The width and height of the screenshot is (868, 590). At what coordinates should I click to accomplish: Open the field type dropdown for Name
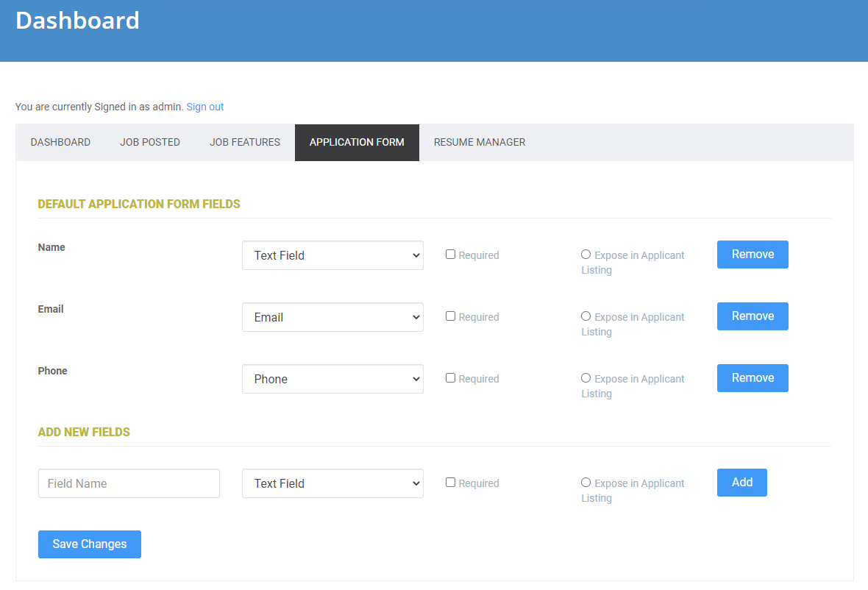332,255
